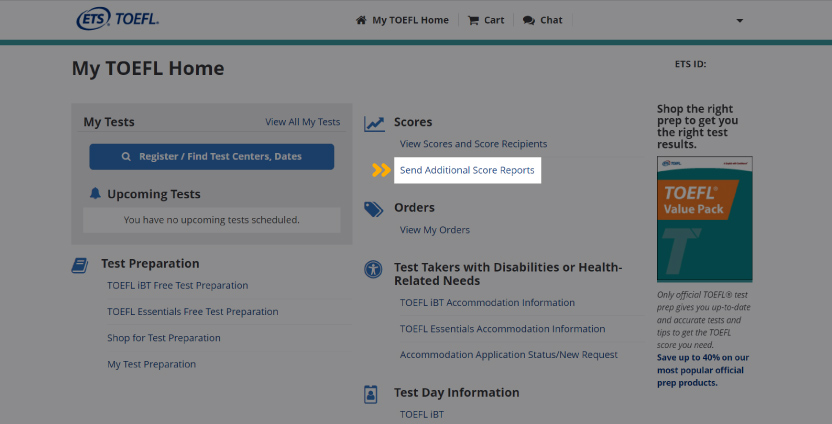Open TOEFL iBT Free Test Preparation
832x424 pixels.
(177, 285)
